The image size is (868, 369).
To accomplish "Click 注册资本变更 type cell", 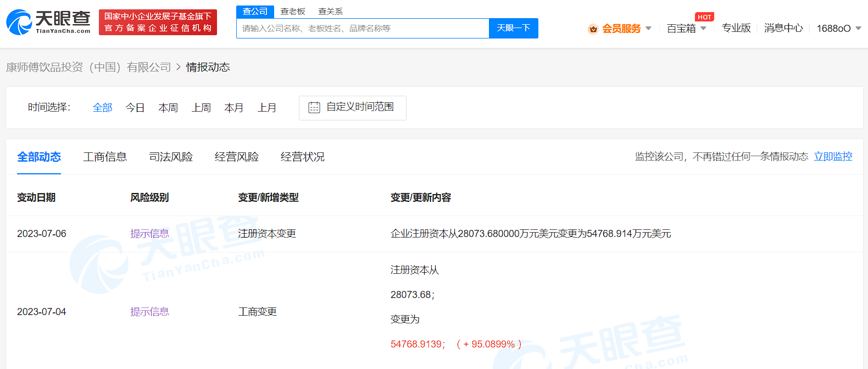I will (x=267, y=234).
